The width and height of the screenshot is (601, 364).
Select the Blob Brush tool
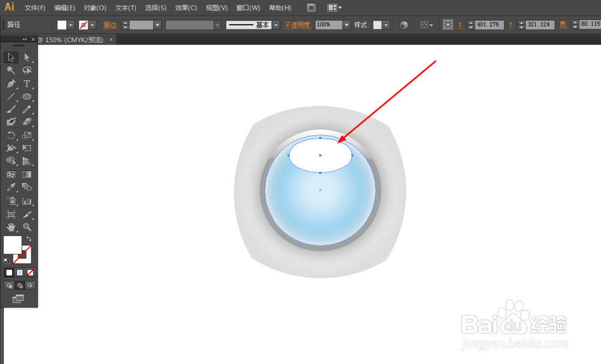tap(11, 122)
